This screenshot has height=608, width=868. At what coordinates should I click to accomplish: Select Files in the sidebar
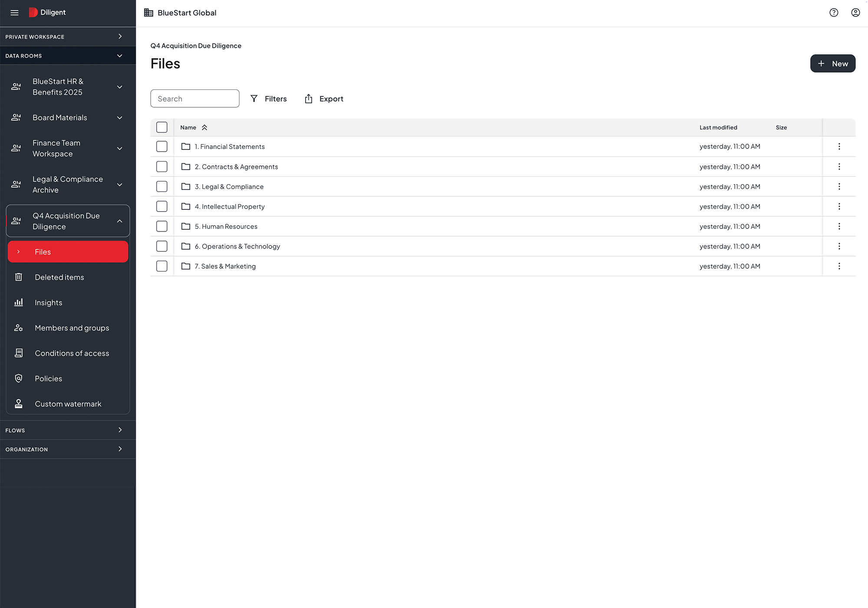click(x=68, y=251)
